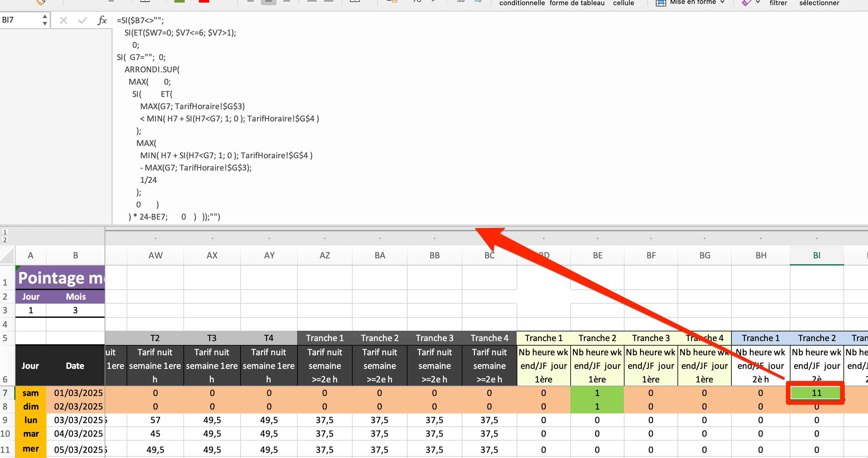Select cell AX9 with value 49,5
Screen dimensions: 868x458
pos(212,420)
